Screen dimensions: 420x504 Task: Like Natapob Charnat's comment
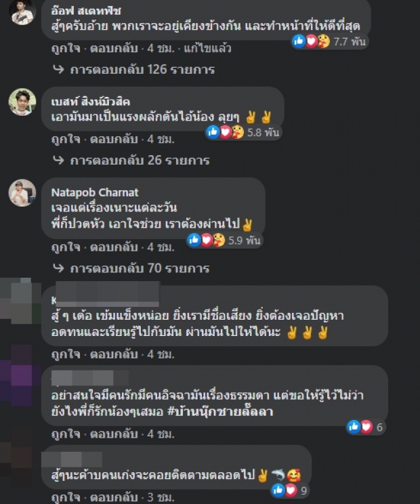[x=66, y=247]
